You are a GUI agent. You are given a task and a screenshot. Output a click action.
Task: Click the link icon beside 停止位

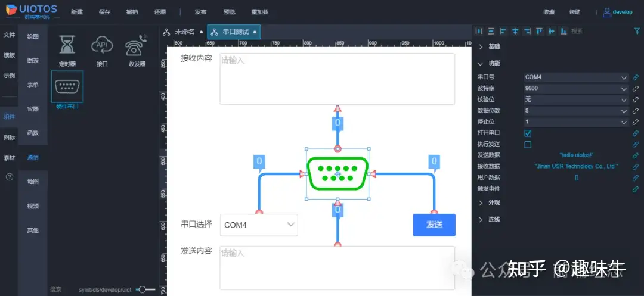(x=636, y=121)
